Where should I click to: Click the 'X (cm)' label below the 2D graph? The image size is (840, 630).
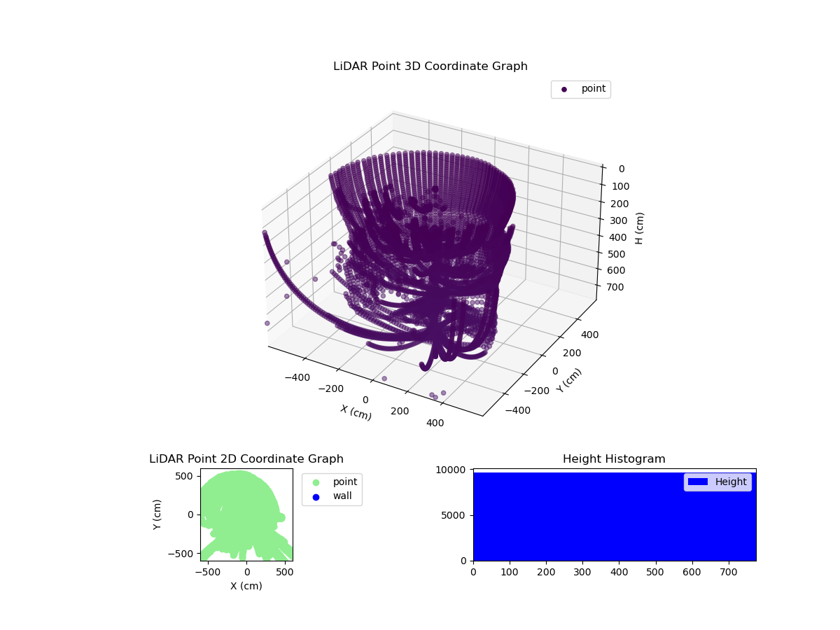click(x=246, y=586)
